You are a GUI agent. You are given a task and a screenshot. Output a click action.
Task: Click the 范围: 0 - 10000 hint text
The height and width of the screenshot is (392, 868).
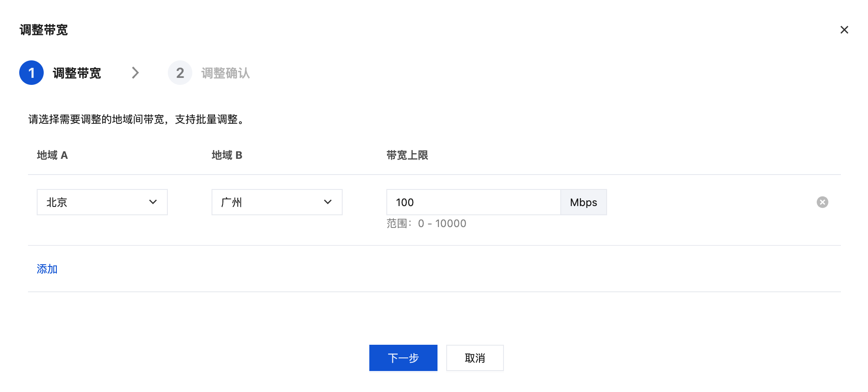pyautogui.click(x=426, y=224)
